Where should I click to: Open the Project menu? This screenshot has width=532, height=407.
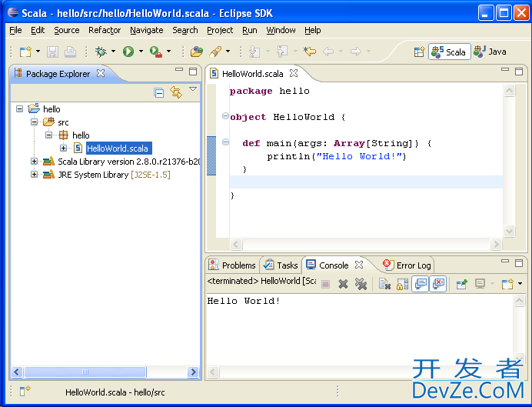(x=220, y=30)
